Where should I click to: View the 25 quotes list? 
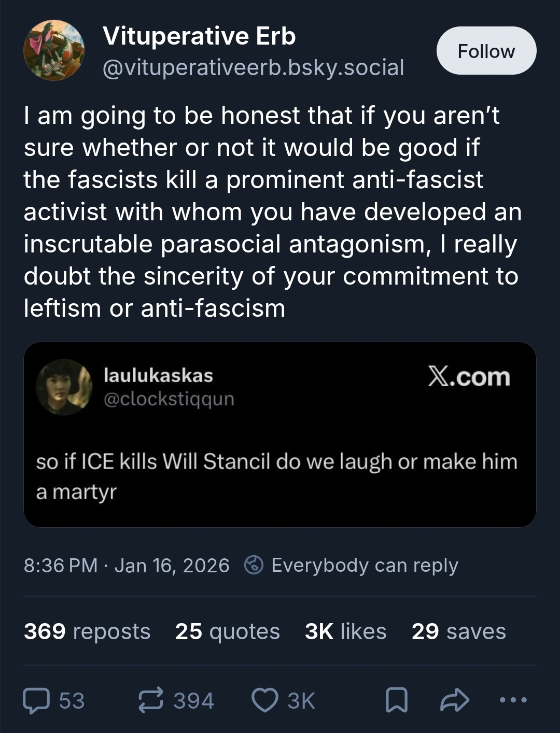[x=227, y=631]
